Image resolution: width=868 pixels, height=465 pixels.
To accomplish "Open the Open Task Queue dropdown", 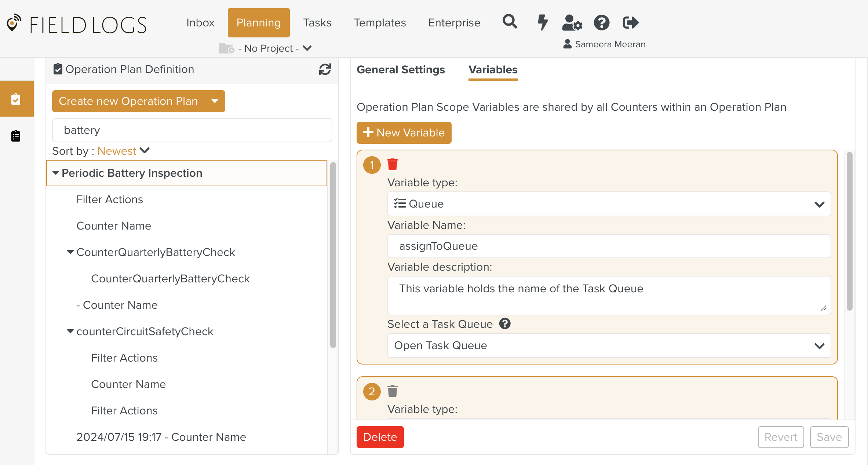I will [x=609, y=345].
